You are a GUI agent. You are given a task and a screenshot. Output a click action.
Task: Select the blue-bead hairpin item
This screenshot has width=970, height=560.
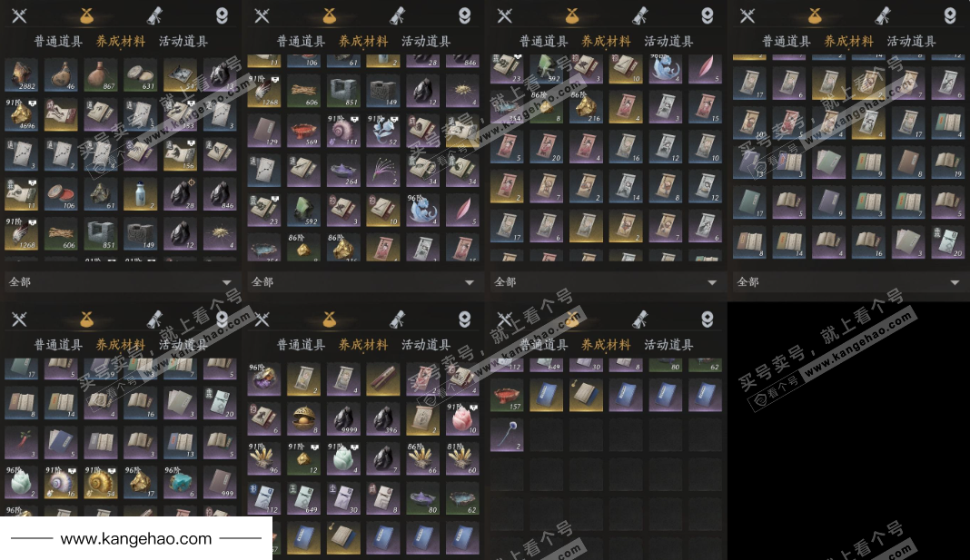pyautogui.click(x=507, y=435)
